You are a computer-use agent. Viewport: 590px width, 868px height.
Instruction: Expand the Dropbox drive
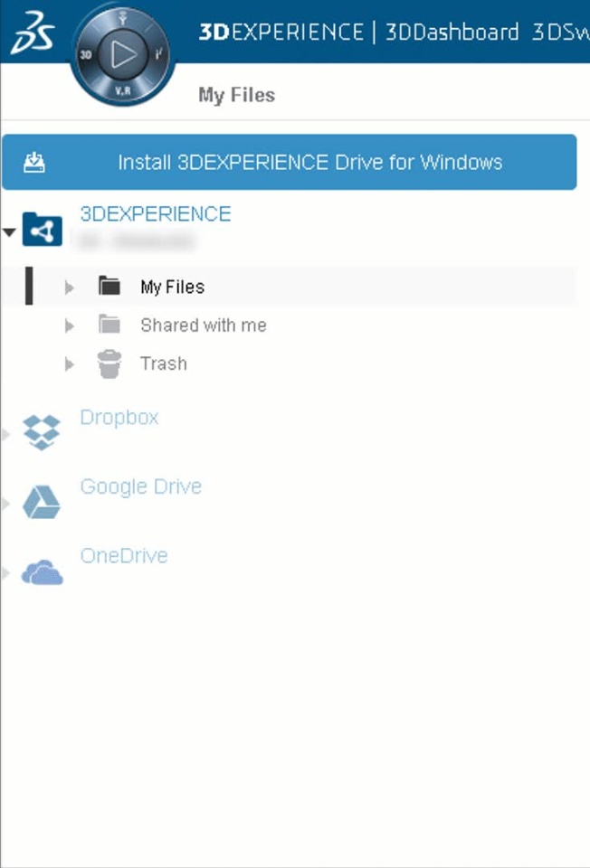5,435
